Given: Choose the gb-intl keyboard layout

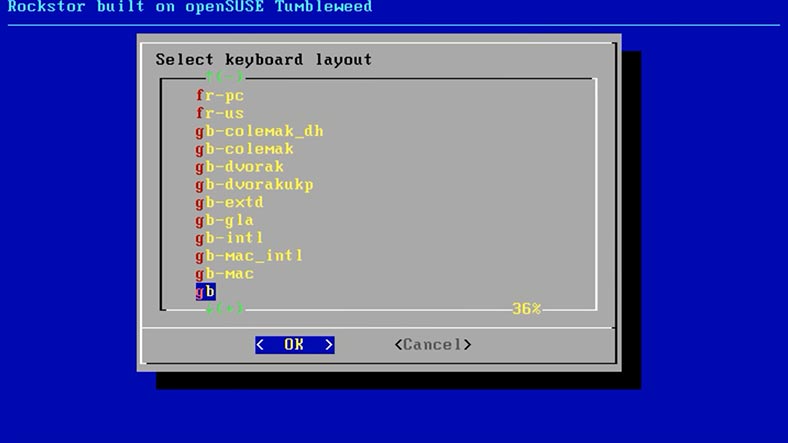Looking at the screenshot, I should click(230, 238).
